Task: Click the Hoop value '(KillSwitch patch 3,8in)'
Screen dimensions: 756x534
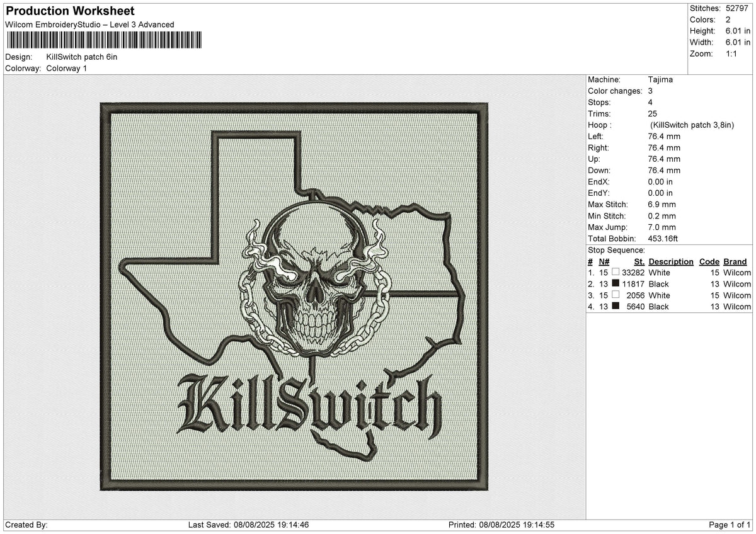Action: [x=692, y=125]
